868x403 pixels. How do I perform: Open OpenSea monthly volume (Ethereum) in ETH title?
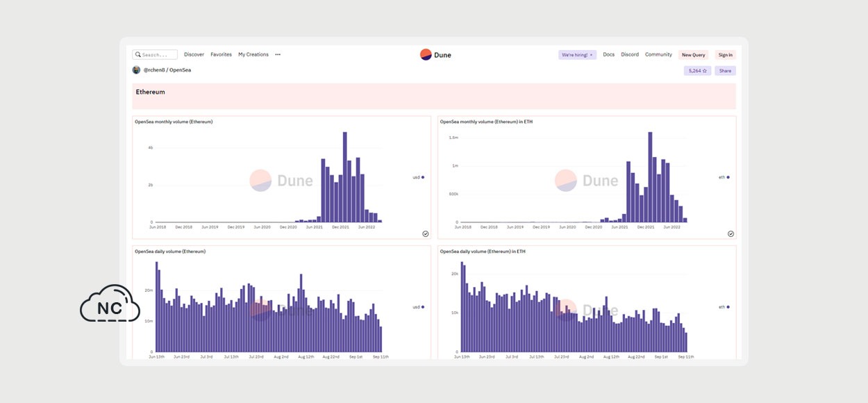coord(486,122)
